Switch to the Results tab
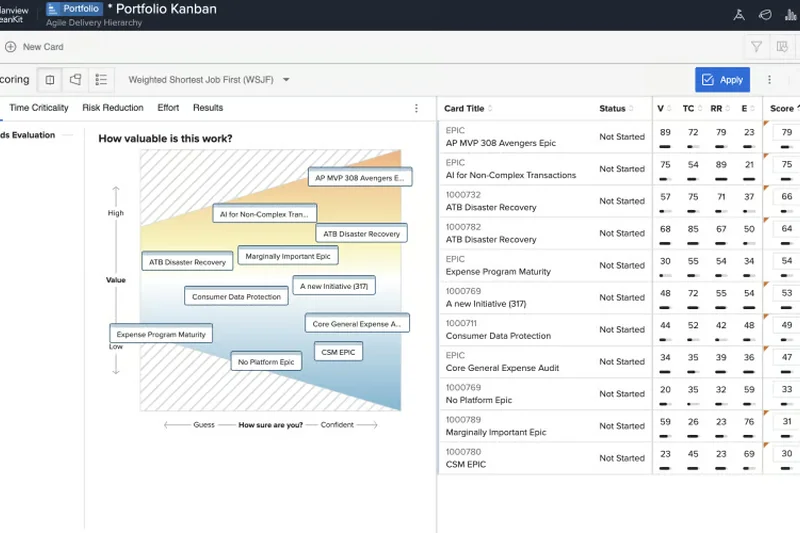The width and height of the screenshot is (800, 533). click(208, 108)
